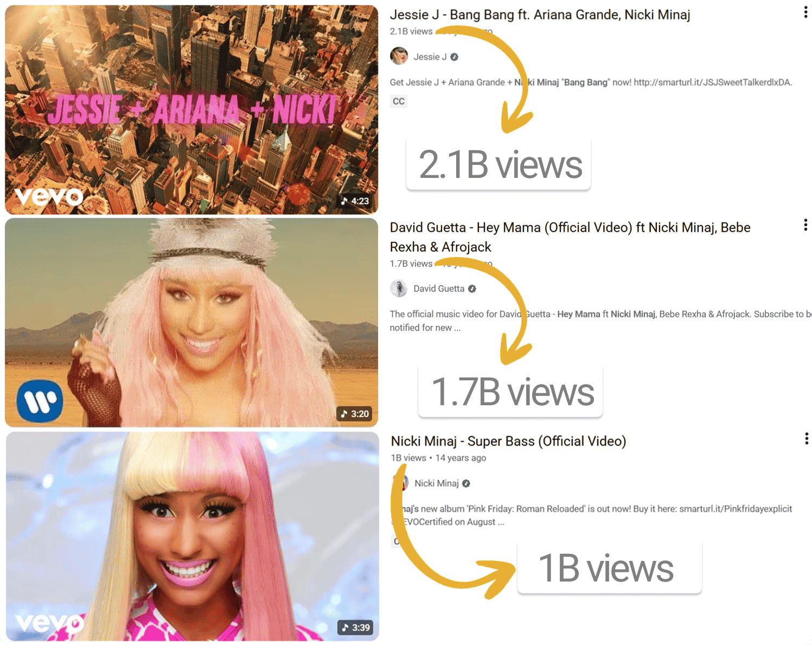Visit the David Guetta channel name link
Image resolution: width=812 pixels, height=645 pixels.
tap(439, 289)
